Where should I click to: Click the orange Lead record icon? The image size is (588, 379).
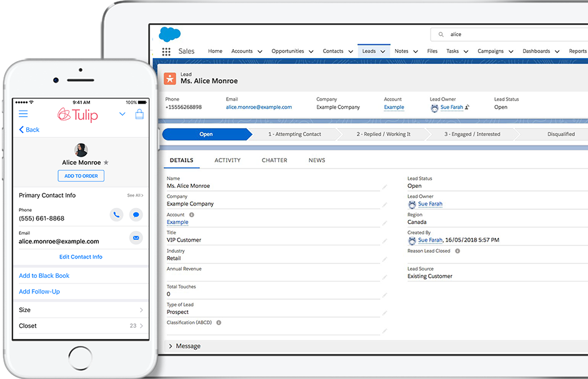(170, 79)
